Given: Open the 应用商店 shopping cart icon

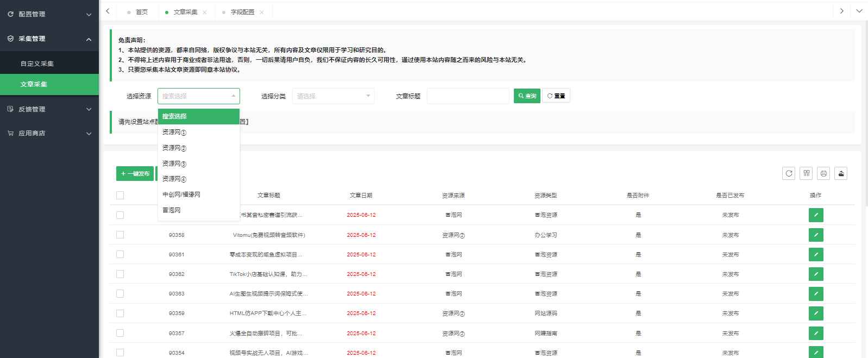Looking at the screenshot, I should pyautogui.click(x=10, y=133).
